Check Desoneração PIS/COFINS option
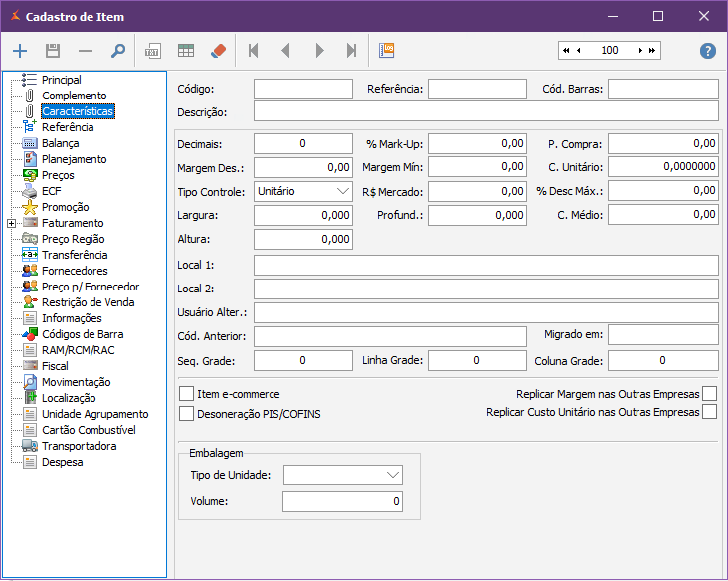Screen dimensions: 728x581 [x=186, y=414]
